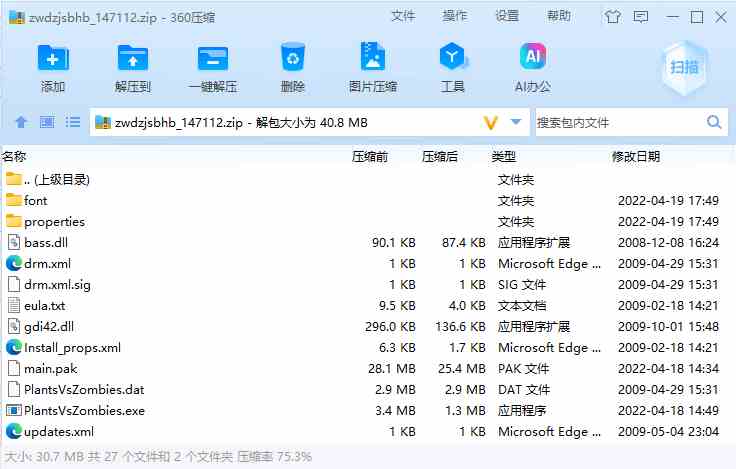Image resolution: width=736 pixels, height=469 pixels.
Task: Select the eula.txt file
Action: pos(368,306)
